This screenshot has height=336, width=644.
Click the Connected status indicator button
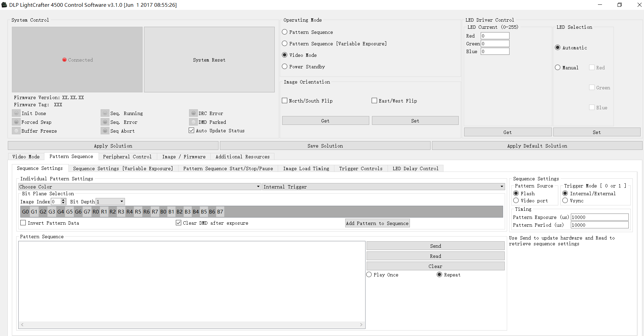(x=77, y=60)
